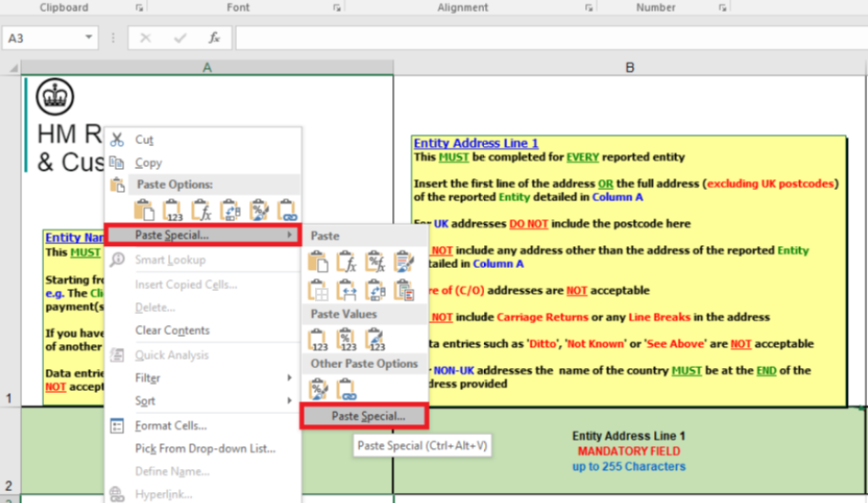Choose the plain Paste icon in the submenu's Paste section

pyautogui.click(x=318, y=262)
